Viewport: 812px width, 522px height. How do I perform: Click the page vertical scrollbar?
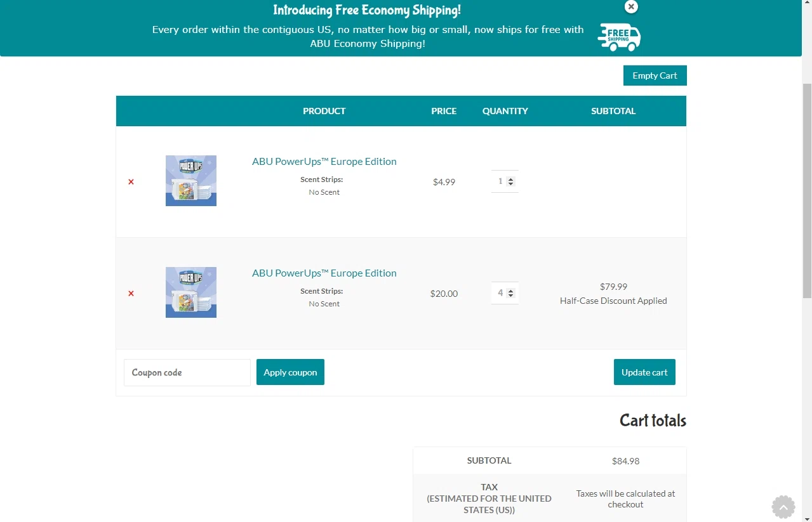coord(807,190)
